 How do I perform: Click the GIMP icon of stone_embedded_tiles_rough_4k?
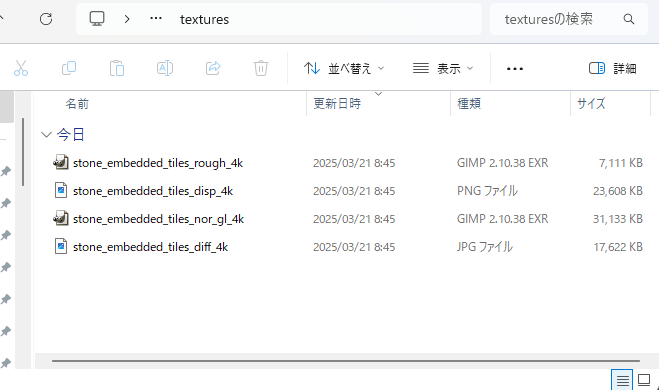[x=61, y=162]
